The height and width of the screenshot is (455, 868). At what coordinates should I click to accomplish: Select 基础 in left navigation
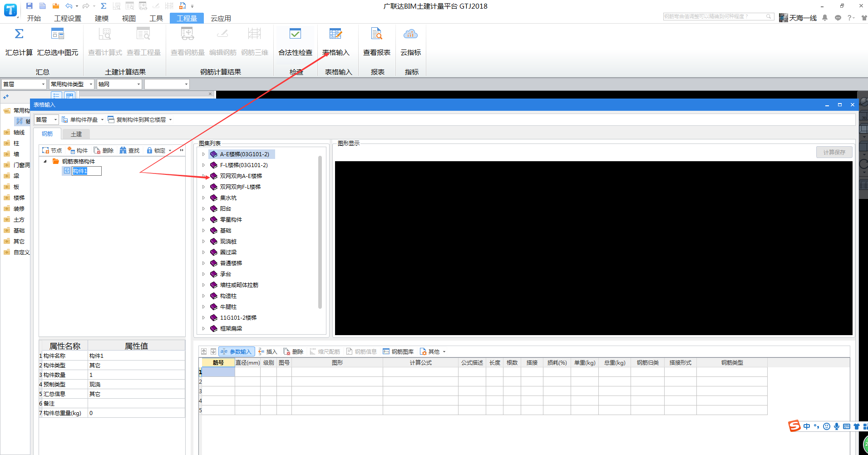19,231
